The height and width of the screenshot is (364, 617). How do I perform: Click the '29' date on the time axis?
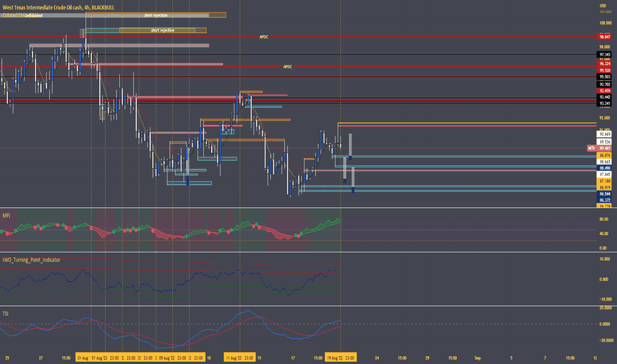(427, 358)
